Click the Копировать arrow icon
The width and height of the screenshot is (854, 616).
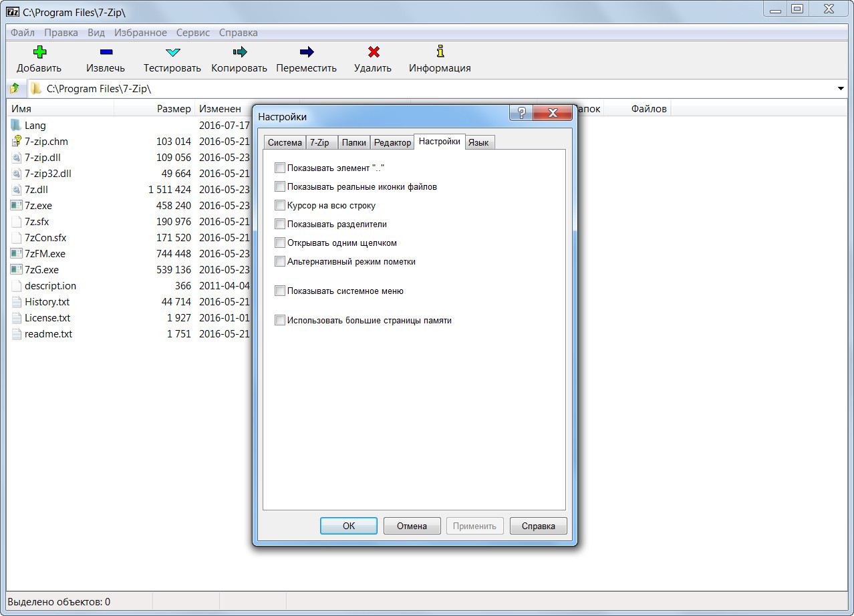tap(239, 51)
